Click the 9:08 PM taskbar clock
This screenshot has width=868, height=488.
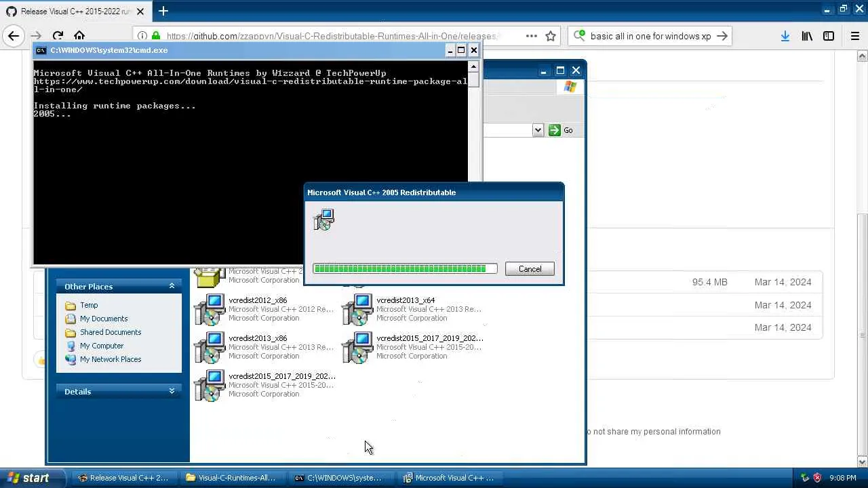tap(842, 478)
